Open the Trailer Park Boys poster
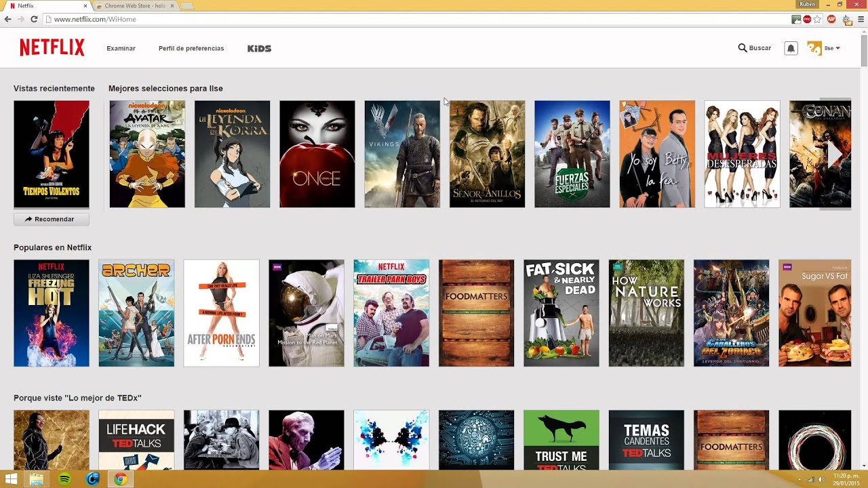The width and height of the screenshot is (868, 488). [391, 313]
